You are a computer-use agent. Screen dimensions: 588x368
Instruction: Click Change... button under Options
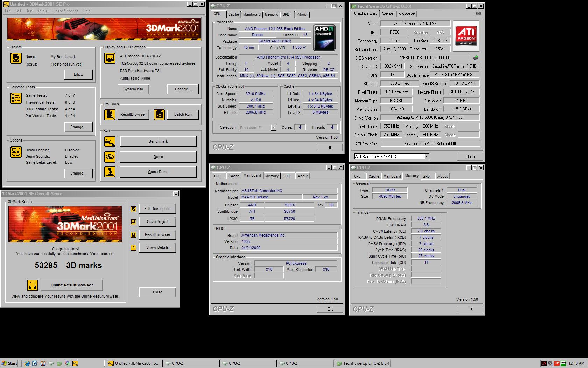(78, 173)
